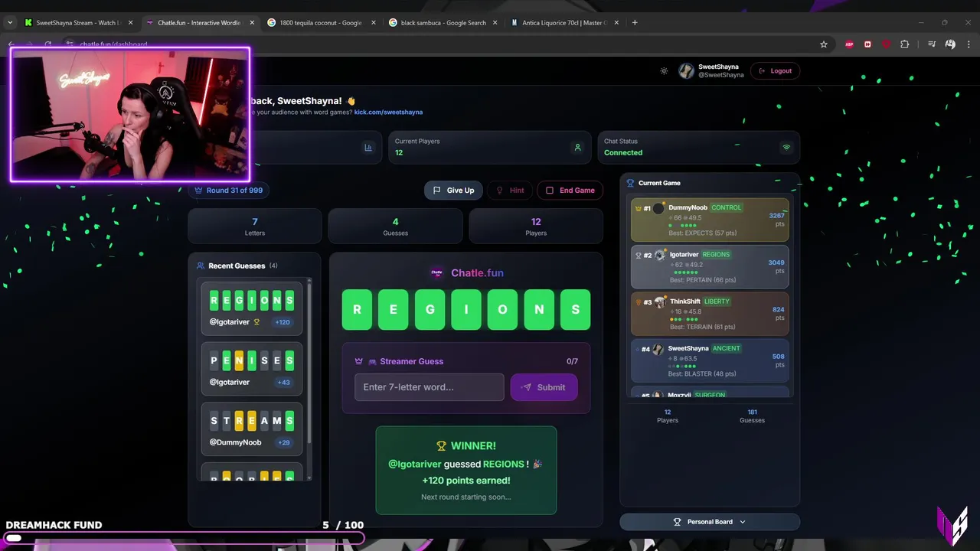Open DummyNoob's leaderboard card
Image resolution: width=980 pixels, height=551 pixels.
coord(710,220)
